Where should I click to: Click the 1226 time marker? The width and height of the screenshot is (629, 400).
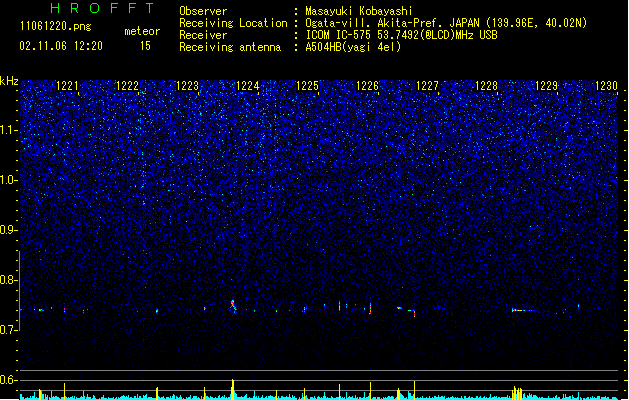[x=367, y=86]
